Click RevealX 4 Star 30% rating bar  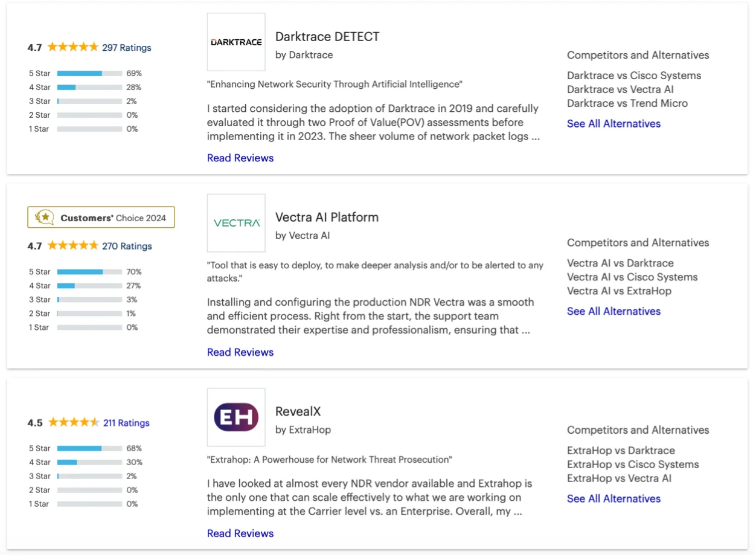click(x=89, y=463)
